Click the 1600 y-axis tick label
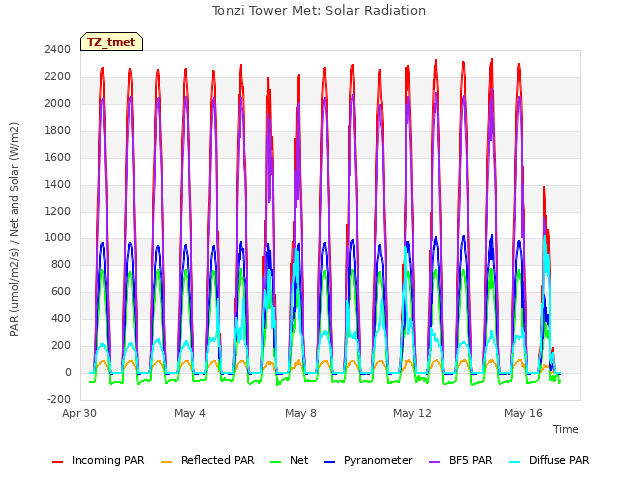The width and height of the screenshot is (640, 480). [x=58, y=157]
